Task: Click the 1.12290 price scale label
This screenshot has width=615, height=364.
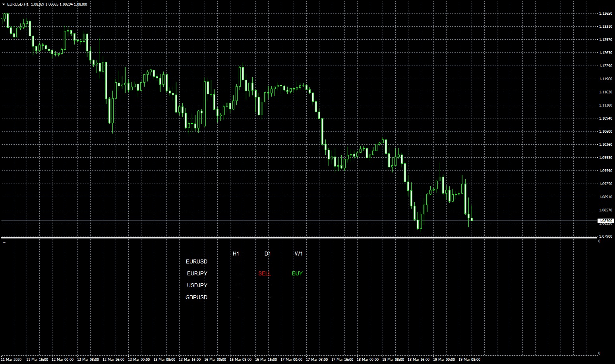Action: click(x=605, y=66)
